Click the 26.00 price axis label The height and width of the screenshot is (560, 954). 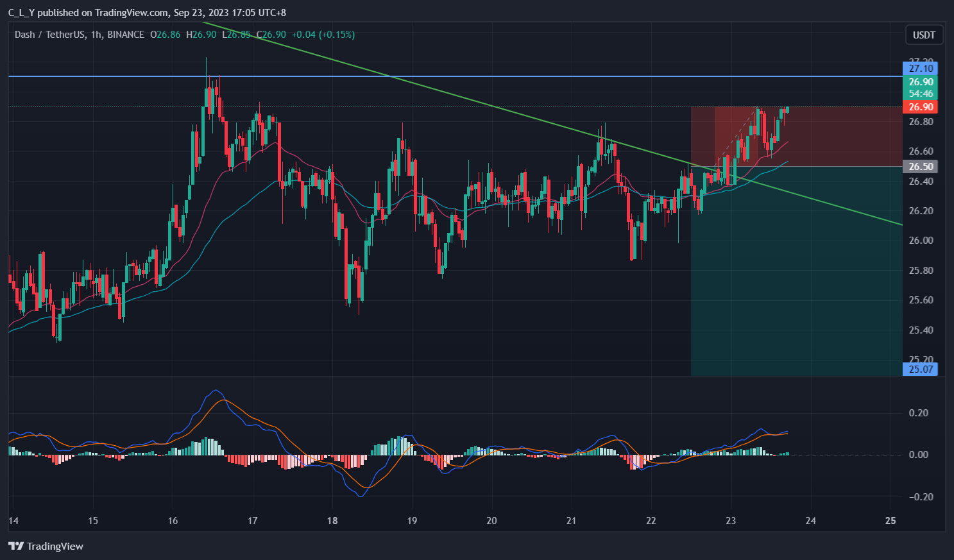[921, 241]
